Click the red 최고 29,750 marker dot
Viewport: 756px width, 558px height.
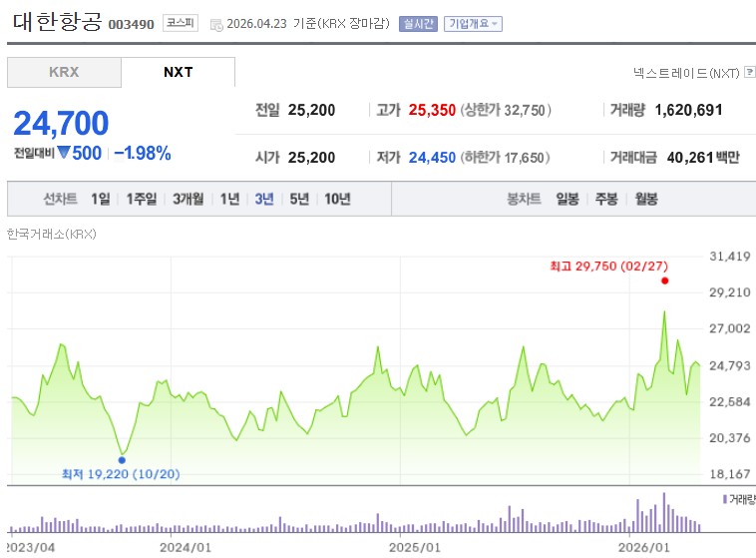click(665, 280)
